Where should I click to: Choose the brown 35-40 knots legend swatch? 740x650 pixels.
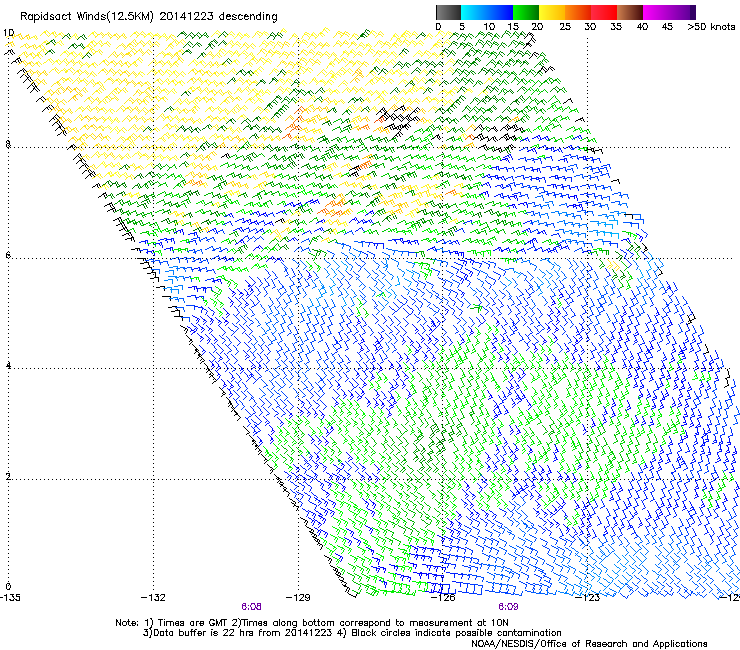coord(630,12)
